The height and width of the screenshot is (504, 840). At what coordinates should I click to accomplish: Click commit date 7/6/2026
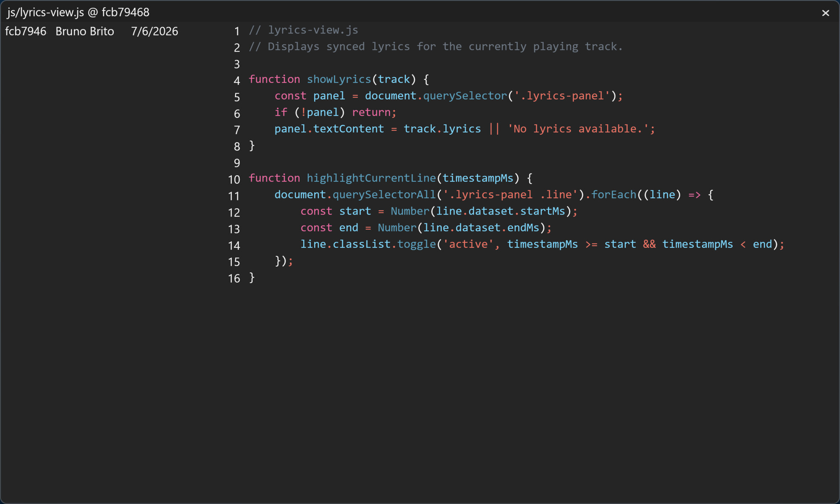coord(155,31)
